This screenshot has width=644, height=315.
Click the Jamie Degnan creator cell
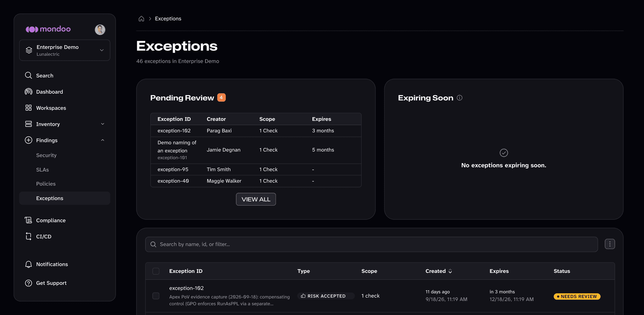(224, 150)
